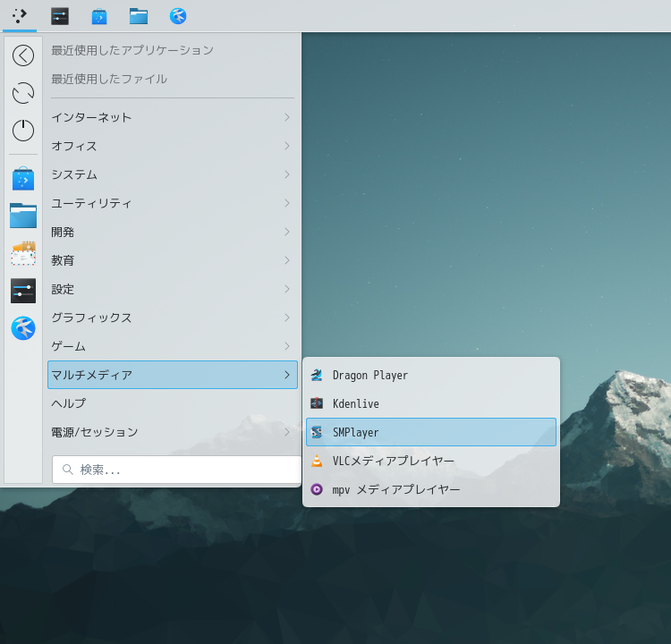Click the power off sidebar icon
671x644 pixels.
[23, 130]
